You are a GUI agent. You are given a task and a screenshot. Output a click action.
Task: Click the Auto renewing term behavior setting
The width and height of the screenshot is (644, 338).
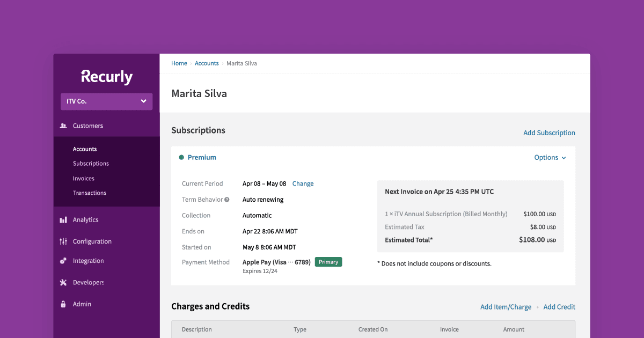pos(262,199)
